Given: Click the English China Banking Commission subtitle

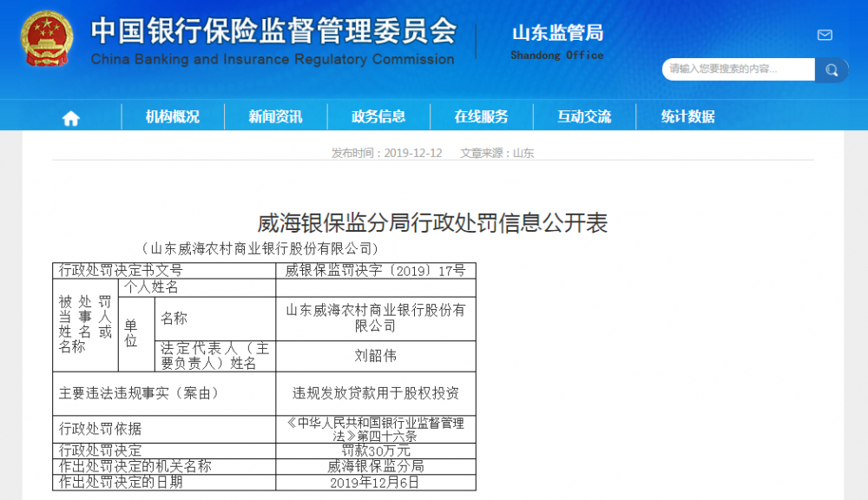Looking at the screenshot, I should coord(273,60).
